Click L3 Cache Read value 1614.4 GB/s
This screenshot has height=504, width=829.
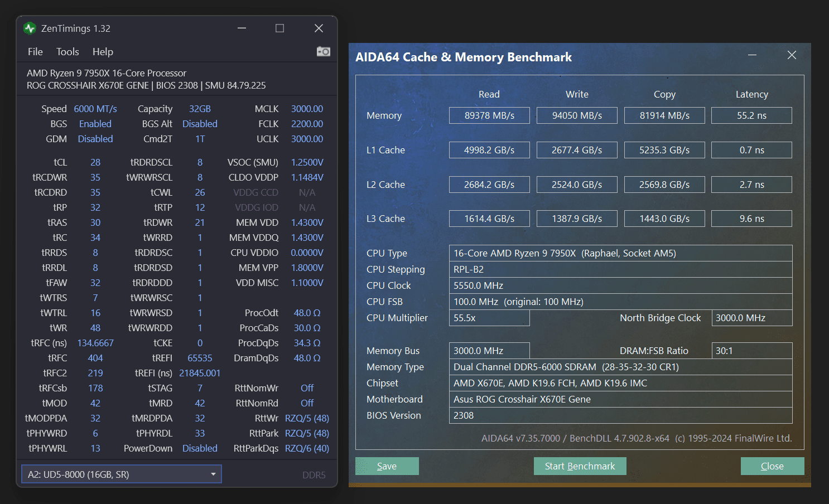[x=489, y=219]
